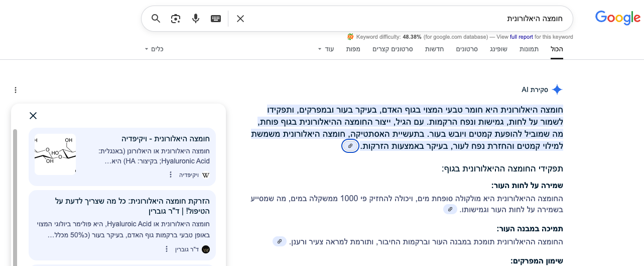Click the side panel scrollbar
The width and height of the screenshot is (644, 266).
click(x=15, y=197)
